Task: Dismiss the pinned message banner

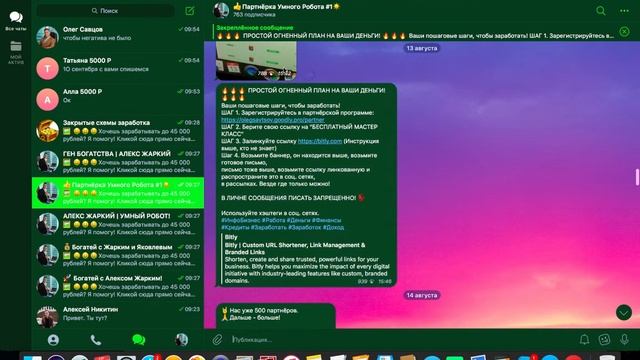Action: (x=624, y=32)
